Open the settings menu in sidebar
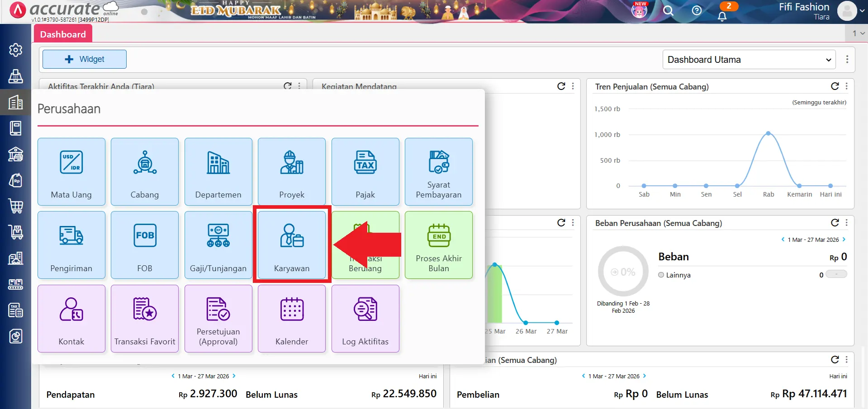The height and width of the screenshot is (409, 868). [x=16, y=50]
